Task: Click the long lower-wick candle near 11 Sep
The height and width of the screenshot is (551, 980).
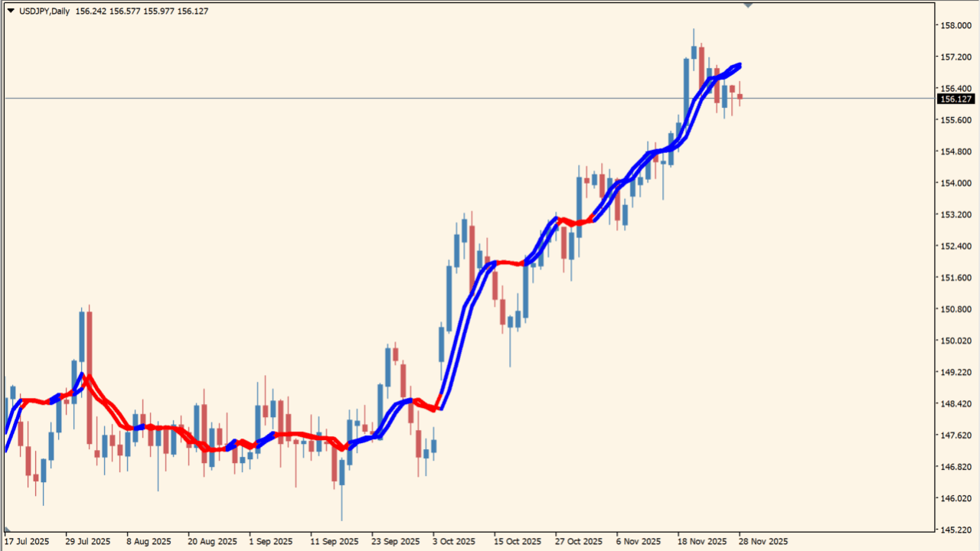Action: point(340,474)
